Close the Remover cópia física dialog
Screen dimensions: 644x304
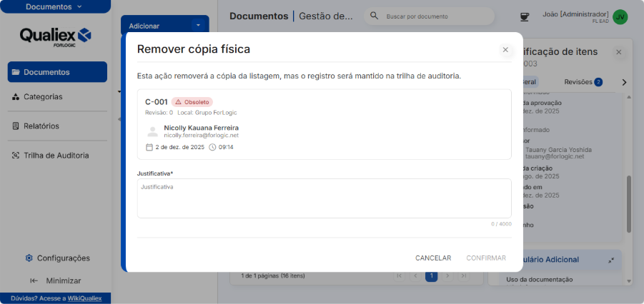505,50
